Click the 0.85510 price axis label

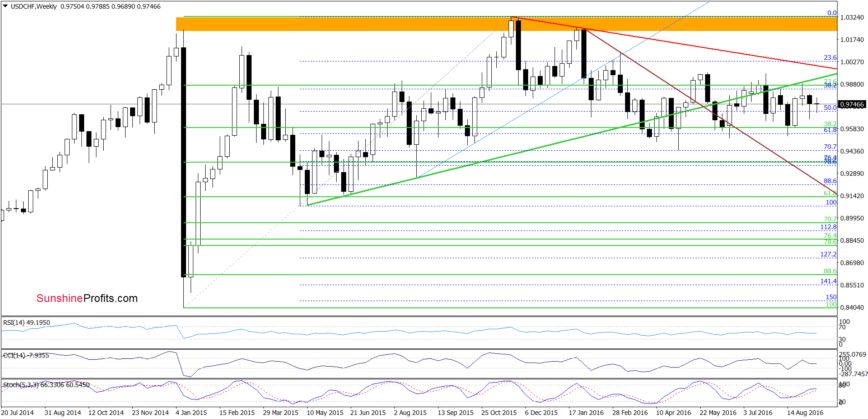[852, 285]
